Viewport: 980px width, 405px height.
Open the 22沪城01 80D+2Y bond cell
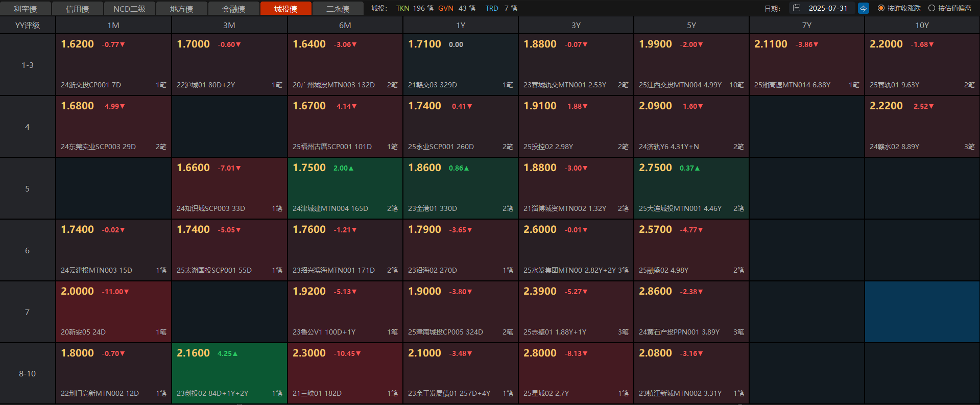[229, 65]
